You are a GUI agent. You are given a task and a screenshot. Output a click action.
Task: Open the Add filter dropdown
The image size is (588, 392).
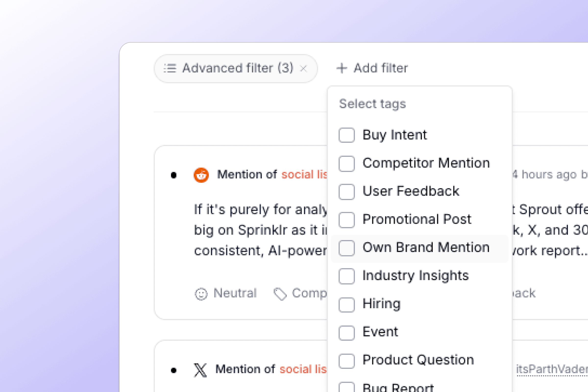pos(372,68)
